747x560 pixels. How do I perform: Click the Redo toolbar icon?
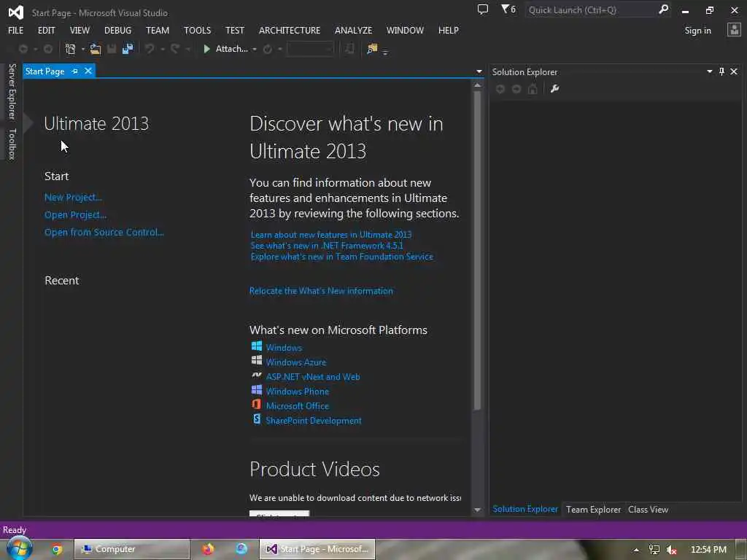point(175,49)
